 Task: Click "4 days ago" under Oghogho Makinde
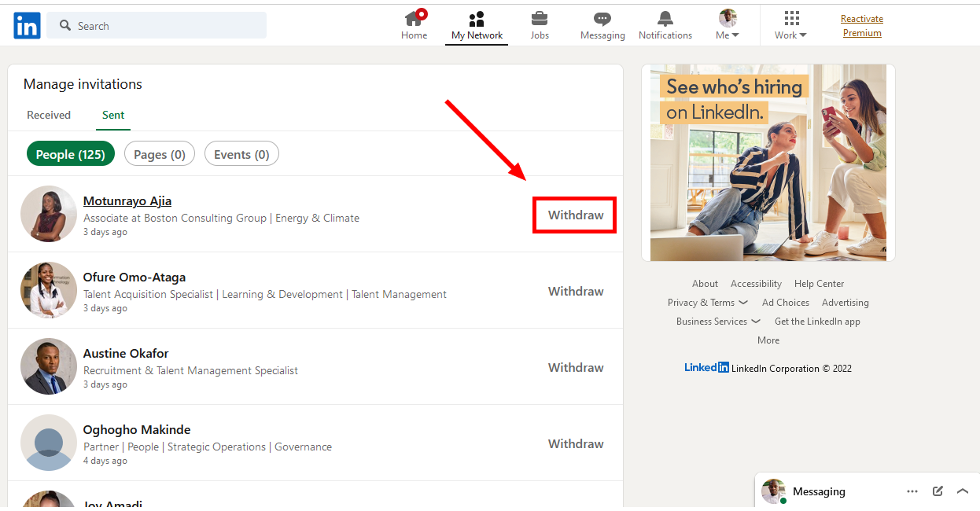[105, 461]
